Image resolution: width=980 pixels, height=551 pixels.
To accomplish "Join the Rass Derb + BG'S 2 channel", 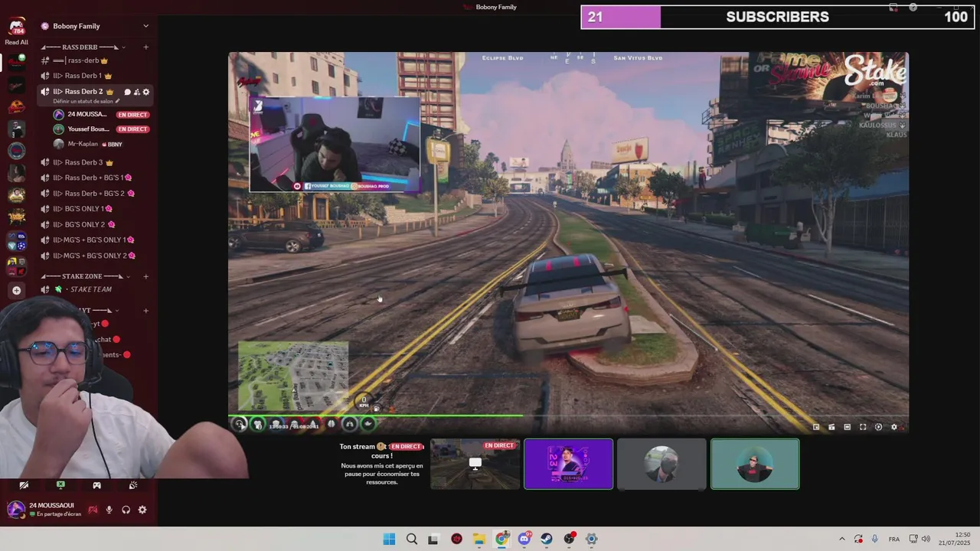I will 95,194.
